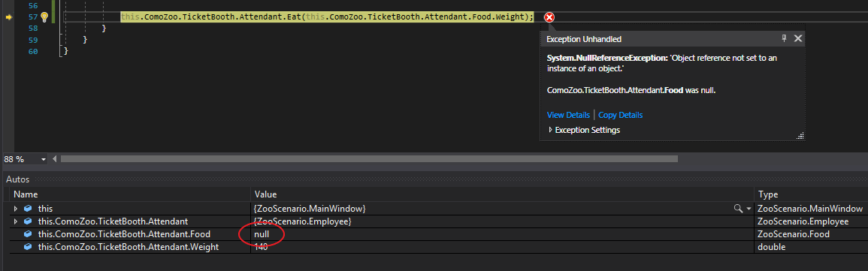Open View Details link
This screenshot has width=868, height=271.
pyautogui.click(x=568, y=115)
